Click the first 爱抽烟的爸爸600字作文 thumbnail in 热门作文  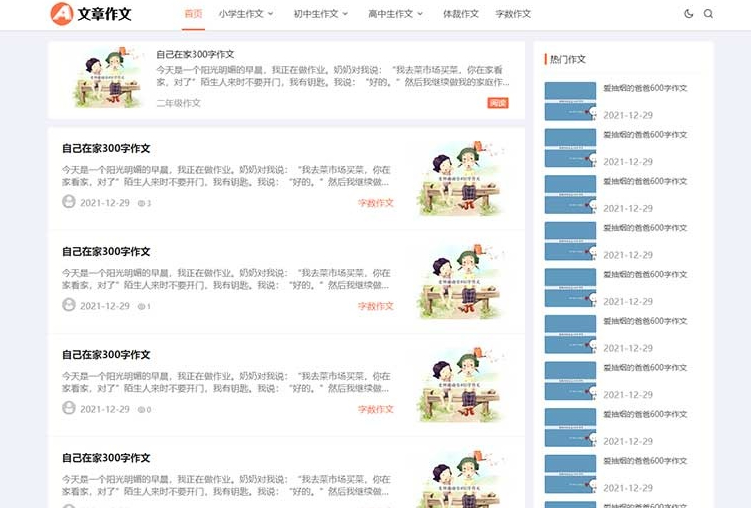click(570, 101)
